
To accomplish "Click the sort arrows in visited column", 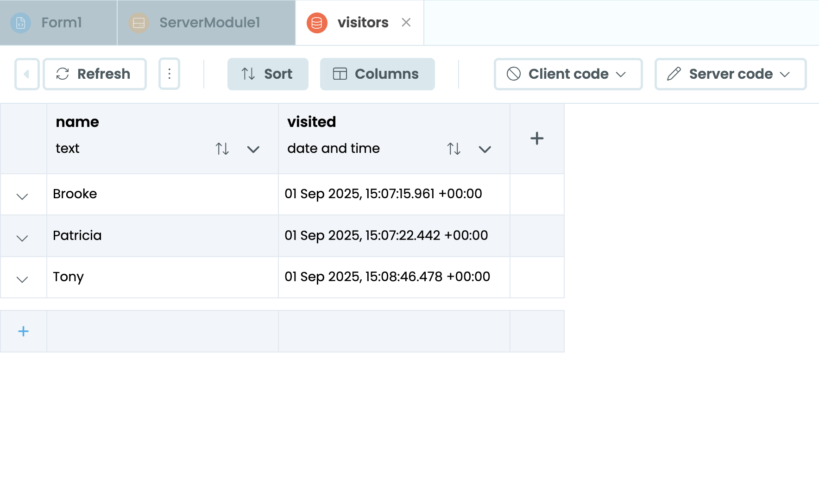I will 454,149.
